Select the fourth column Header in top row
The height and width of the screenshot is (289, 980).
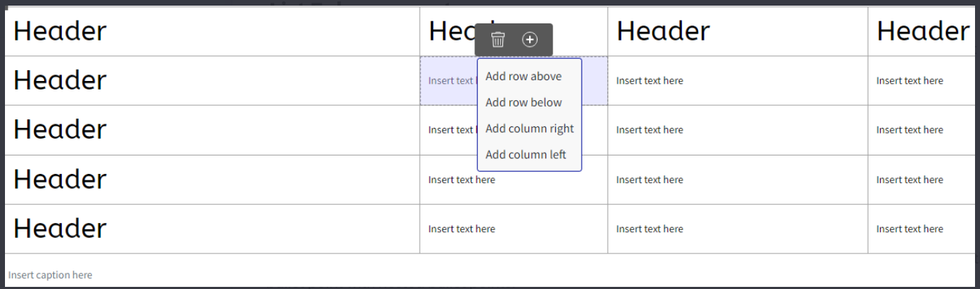click(922, 31)
